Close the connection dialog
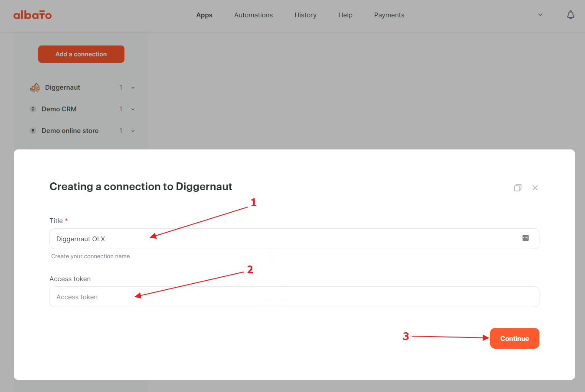 pos(535,188)
